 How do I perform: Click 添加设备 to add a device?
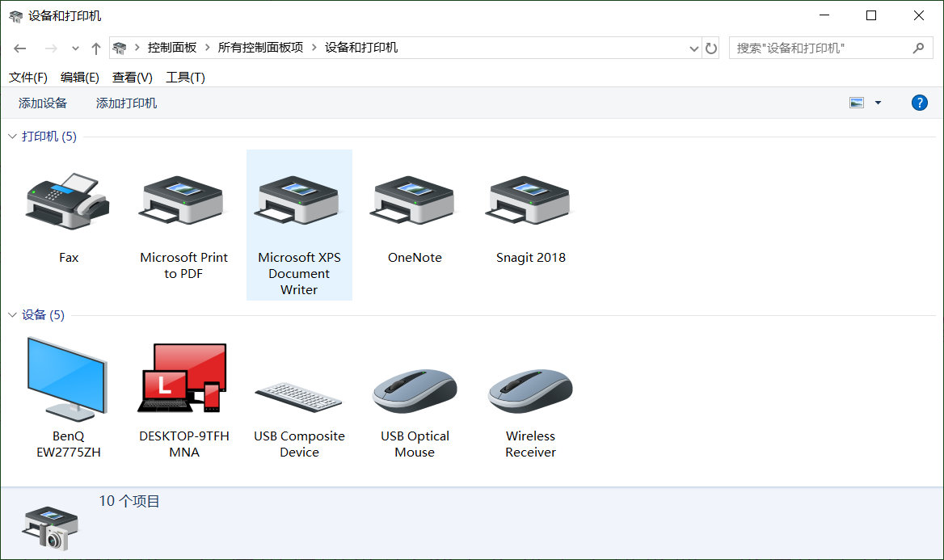pos(42,103)
